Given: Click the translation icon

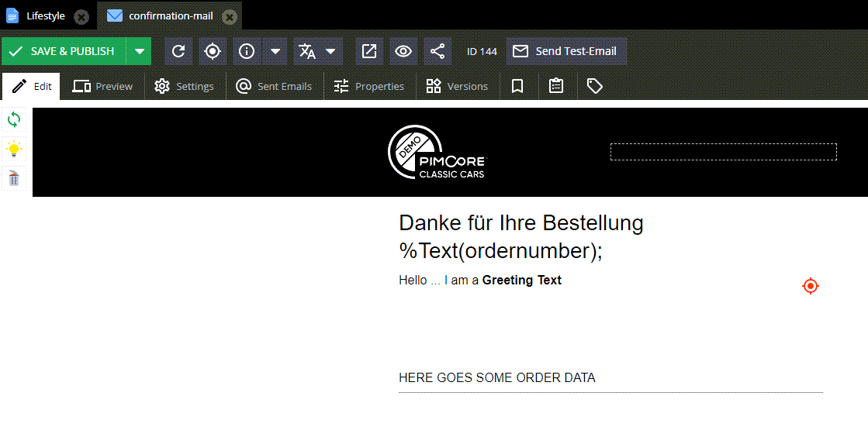Looking at the screenshot, I should point(307,51).
